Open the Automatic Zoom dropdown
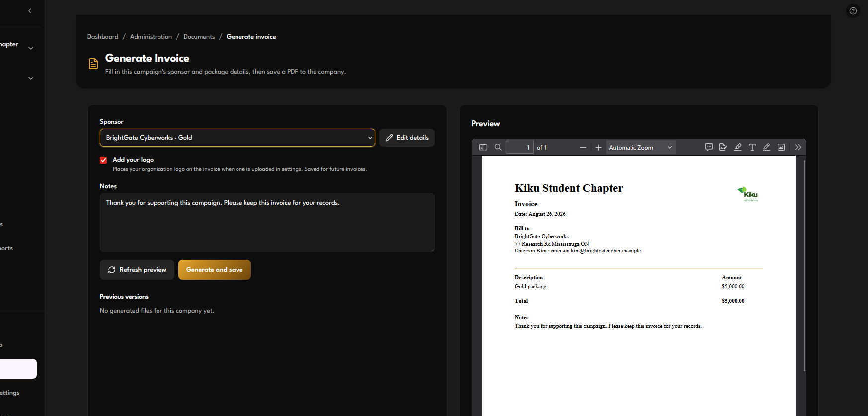 pyautogui.click(x=640, y=148)
